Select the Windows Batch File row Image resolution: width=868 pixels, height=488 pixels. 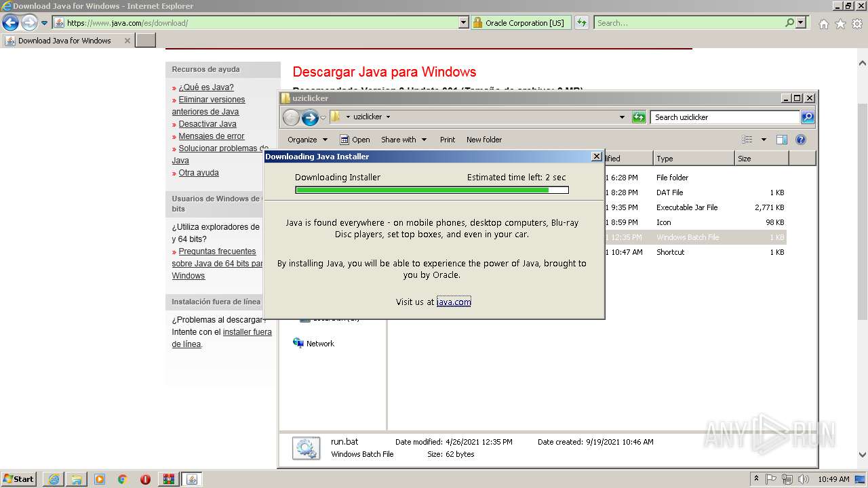695,237
